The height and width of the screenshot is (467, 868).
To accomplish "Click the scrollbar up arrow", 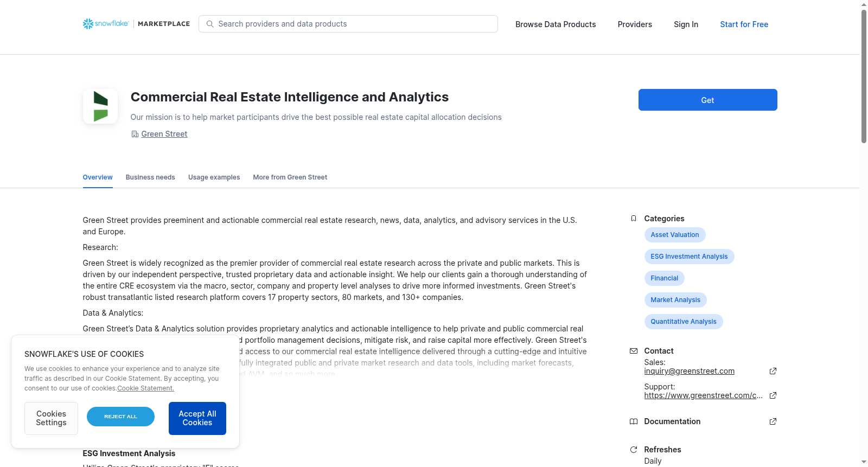I will (864, 4).
